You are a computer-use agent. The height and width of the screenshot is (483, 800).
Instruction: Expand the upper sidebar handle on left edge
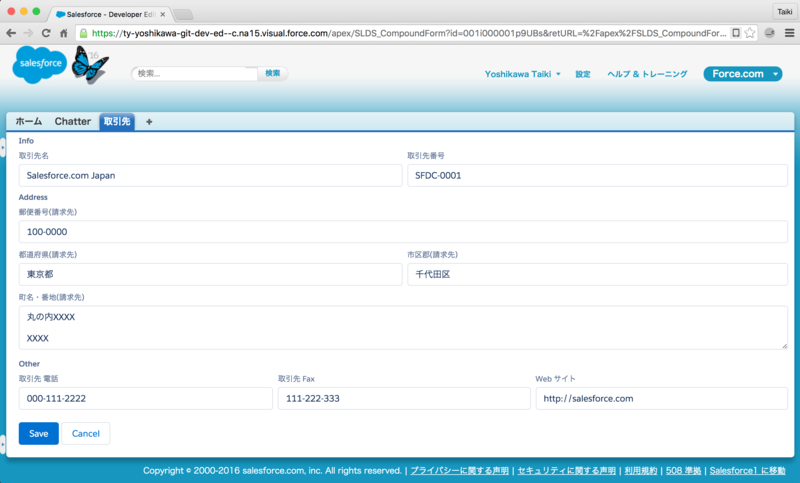point(3,147)
